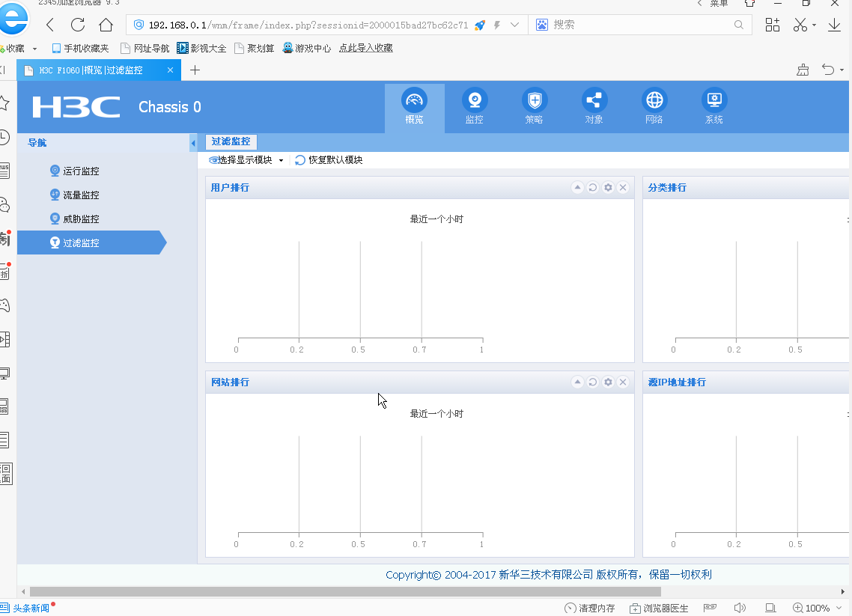The image size is (852, 616).
Task: Open 聚划算 bookmark
Action: [255, 49]
